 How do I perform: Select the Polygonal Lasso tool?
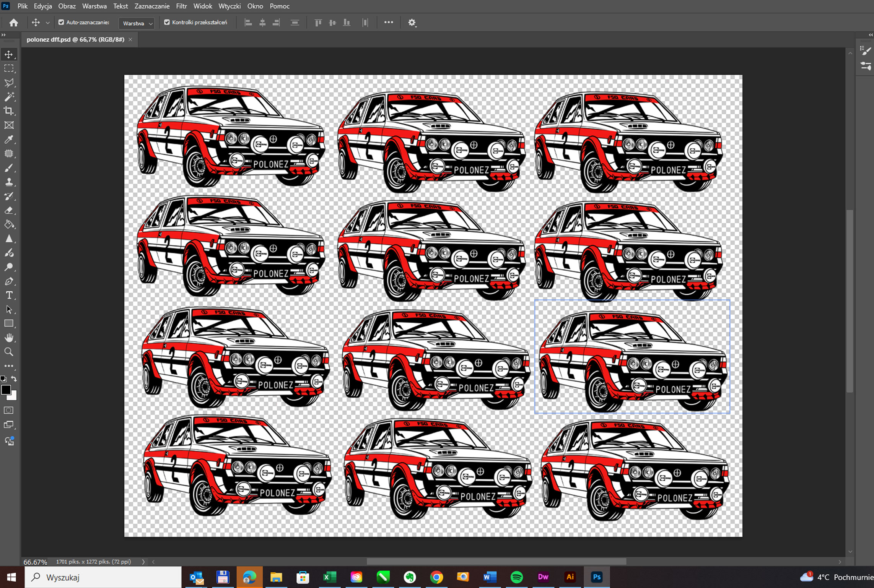[x=9, y=83]
